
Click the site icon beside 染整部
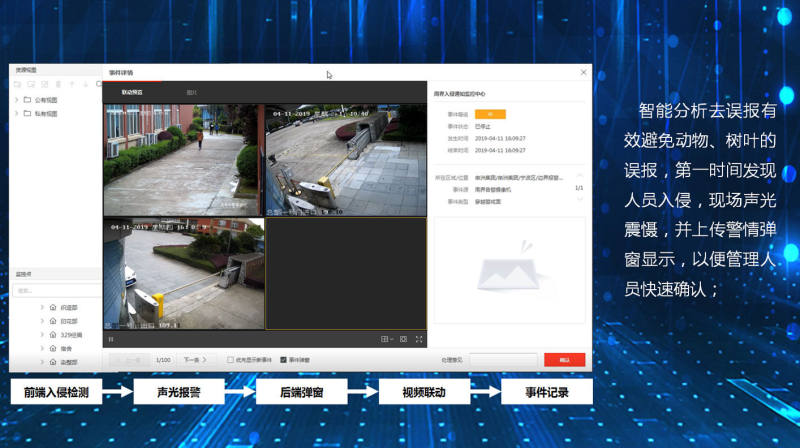coord(53,361)
